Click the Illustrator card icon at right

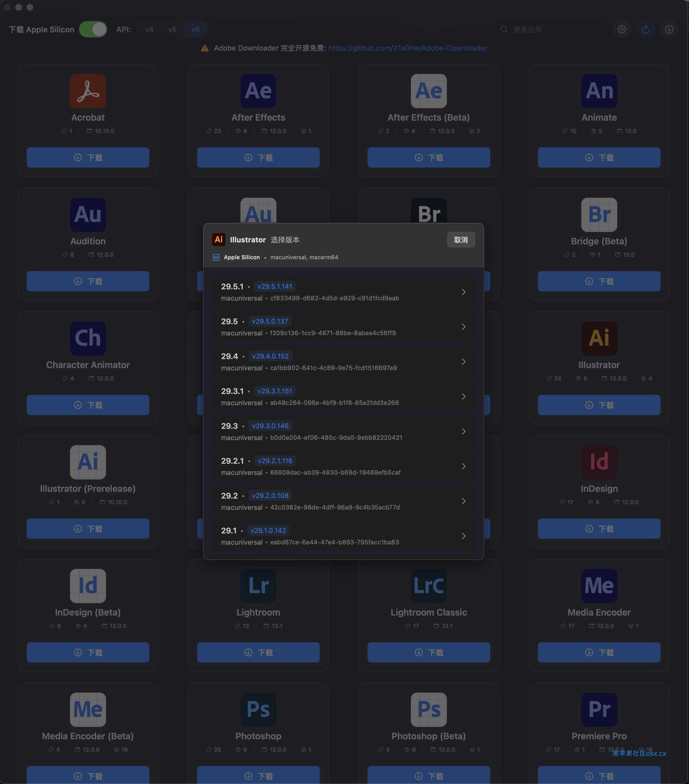click(599, 338)
